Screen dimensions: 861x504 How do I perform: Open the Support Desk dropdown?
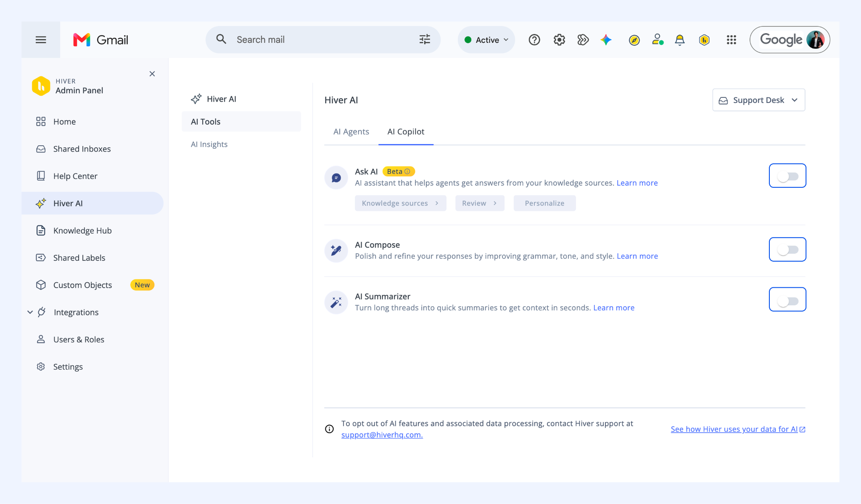coord(758,100)
